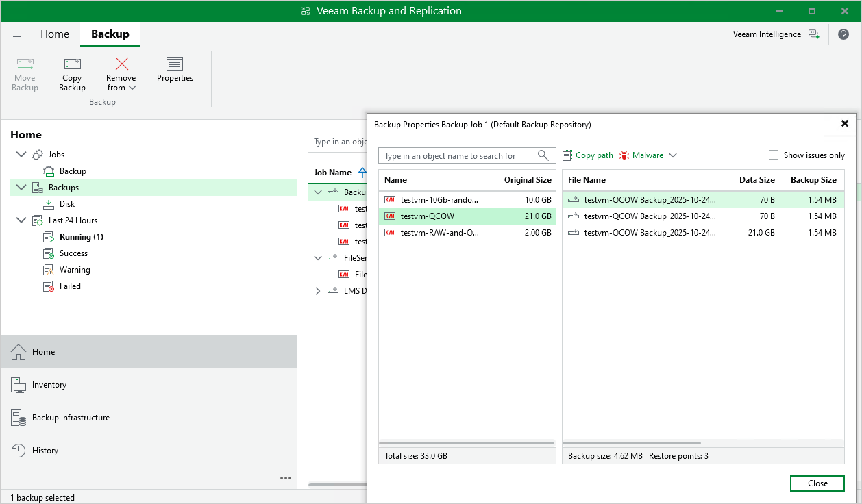The width and height of the screenshot is (862, 504).
Task: Click the Close button in Backup Properties
Action: (x=817, y=483)
